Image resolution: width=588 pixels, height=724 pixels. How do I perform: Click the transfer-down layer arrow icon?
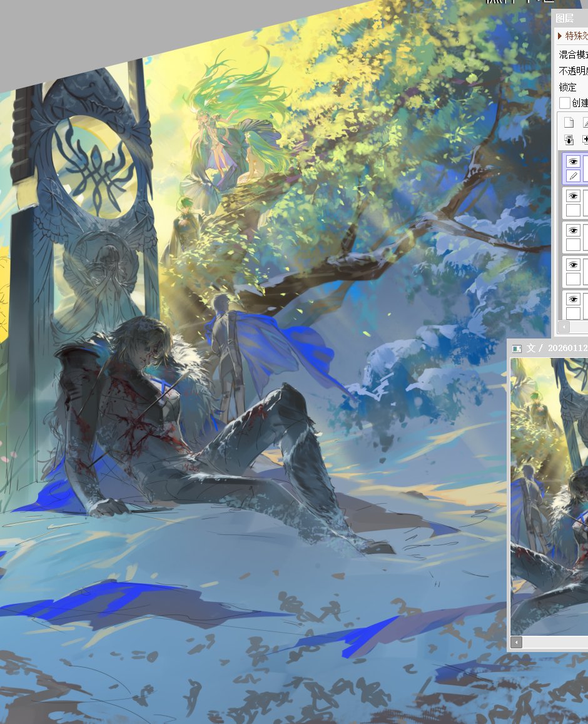pos(569,140)
